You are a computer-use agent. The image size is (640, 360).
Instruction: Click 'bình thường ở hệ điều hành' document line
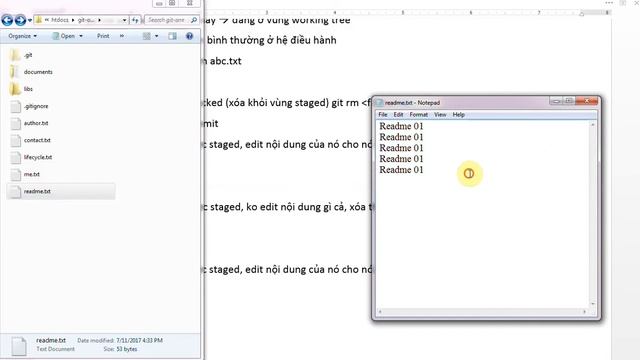pos(272,40)
